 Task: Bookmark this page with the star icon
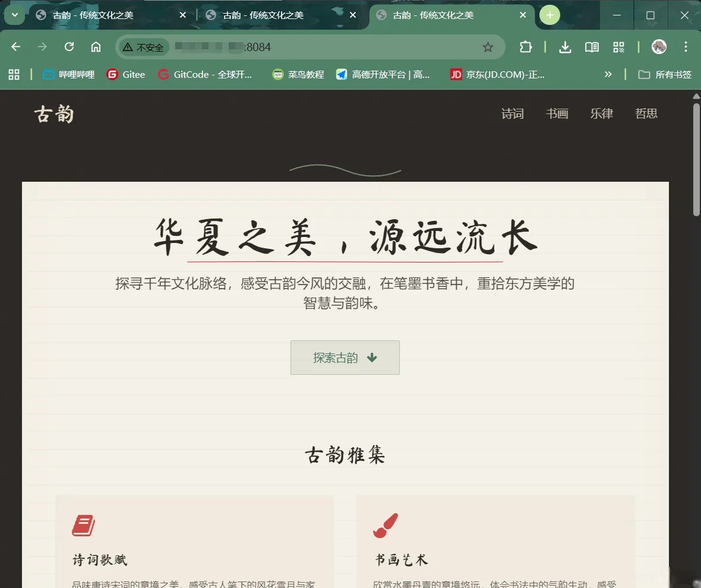click(488, 46)
